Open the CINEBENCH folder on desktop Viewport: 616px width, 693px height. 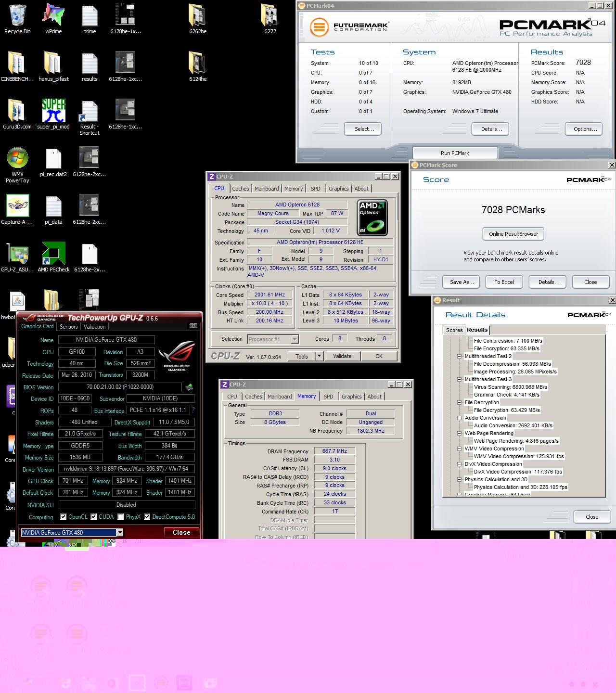coord(17,66)
